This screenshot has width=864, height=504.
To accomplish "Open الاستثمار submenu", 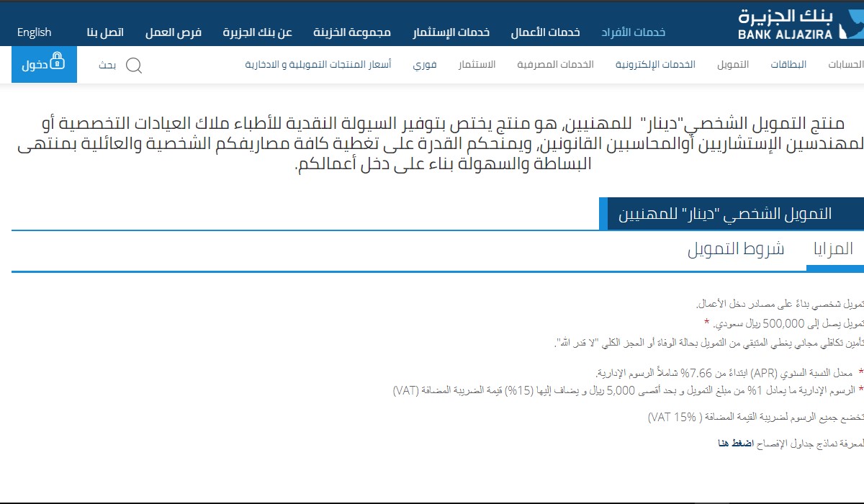I will point(477,65).
